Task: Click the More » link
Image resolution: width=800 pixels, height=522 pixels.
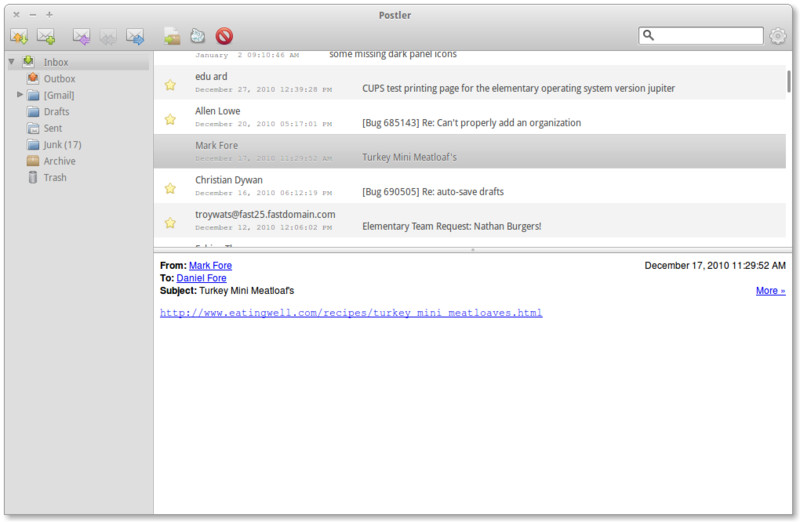Action: [x=770, y=290]
